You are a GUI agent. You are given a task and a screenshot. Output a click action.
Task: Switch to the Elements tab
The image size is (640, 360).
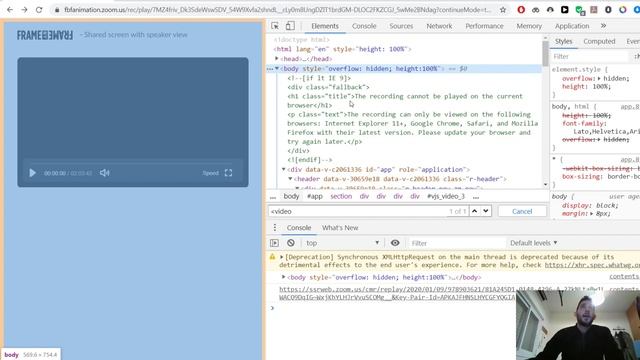pos(325,26)
